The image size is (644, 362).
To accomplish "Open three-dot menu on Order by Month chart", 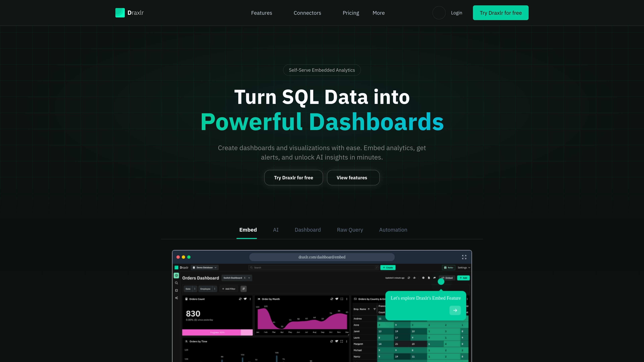I will [x=346, y=299].
